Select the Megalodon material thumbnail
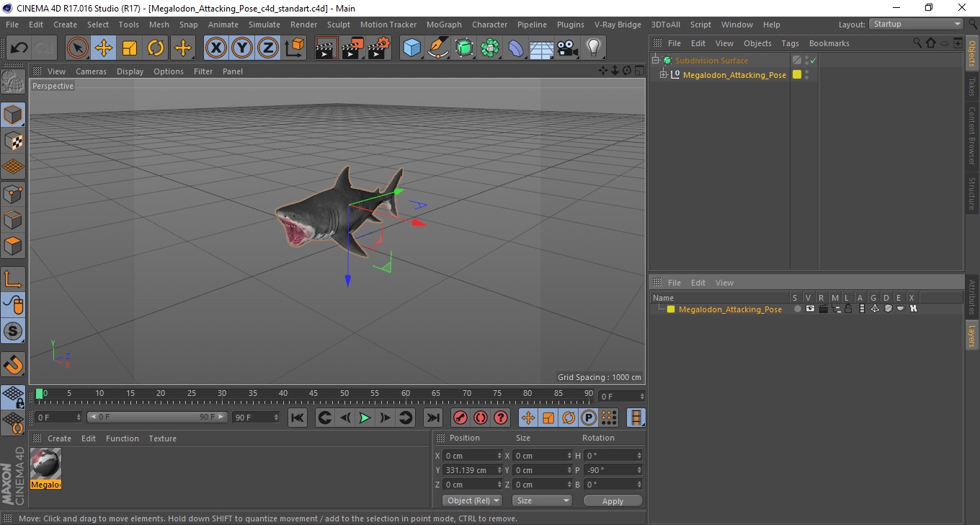Viewport: 980px width, 525px height. point(46,463)
